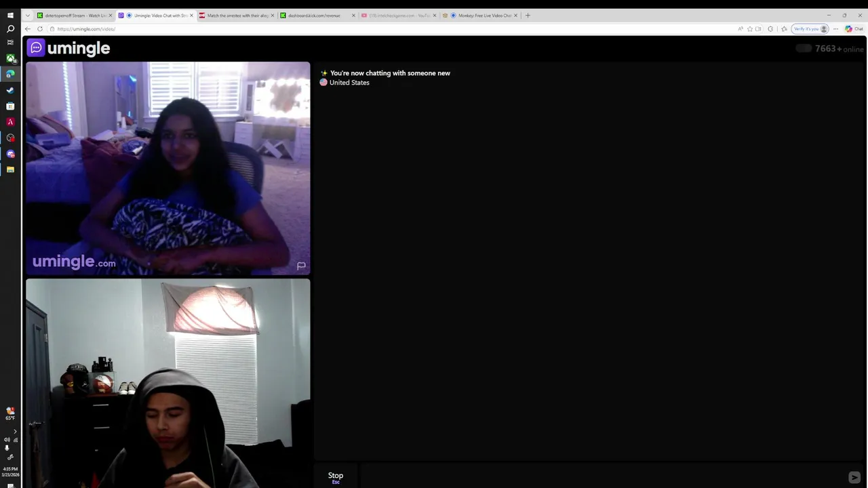Viewport: 868px width, 488px height.
Task: Open Steam from the taskbar
Action: 10,90
